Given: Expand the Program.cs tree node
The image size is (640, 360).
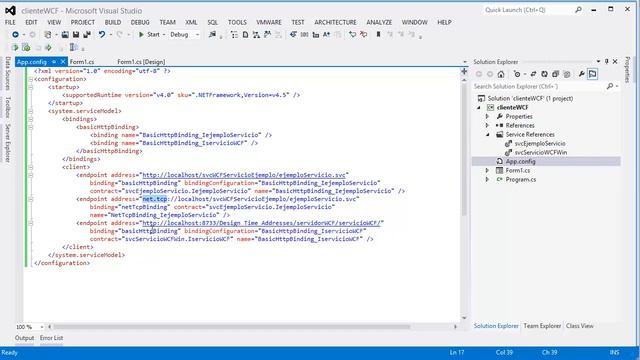Looking at the screenshot, I should pos(487,179).
